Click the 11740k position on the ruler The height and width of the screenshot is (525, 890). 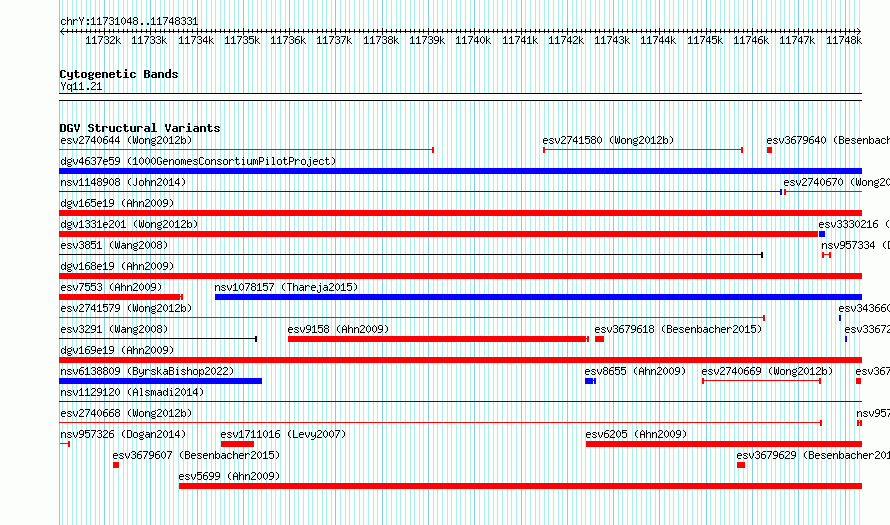[473, 40]
